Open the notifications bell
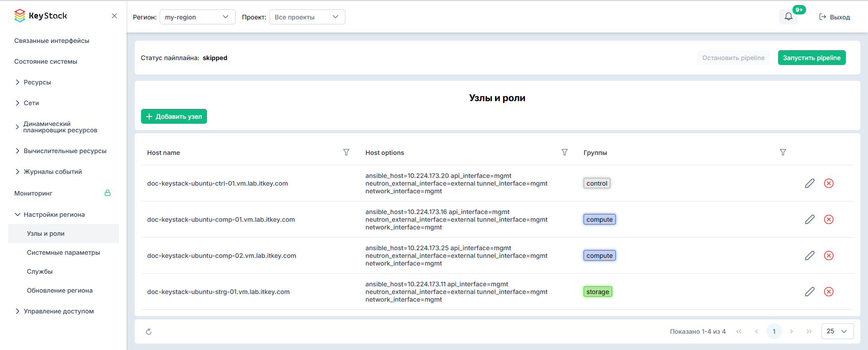The height and width of the screenshot is (350, 868). tap(788, 17)
